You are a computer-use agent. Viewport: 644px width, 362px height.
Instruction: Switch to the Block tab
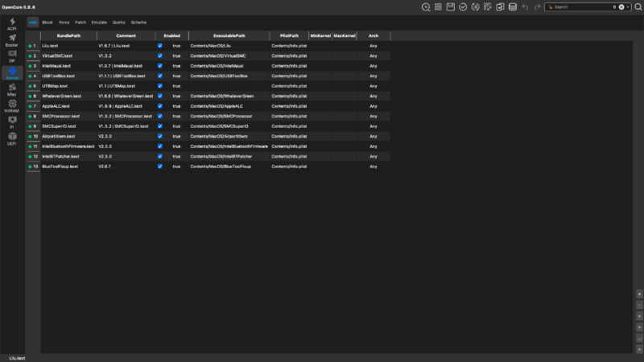click(x=47, y=23)
